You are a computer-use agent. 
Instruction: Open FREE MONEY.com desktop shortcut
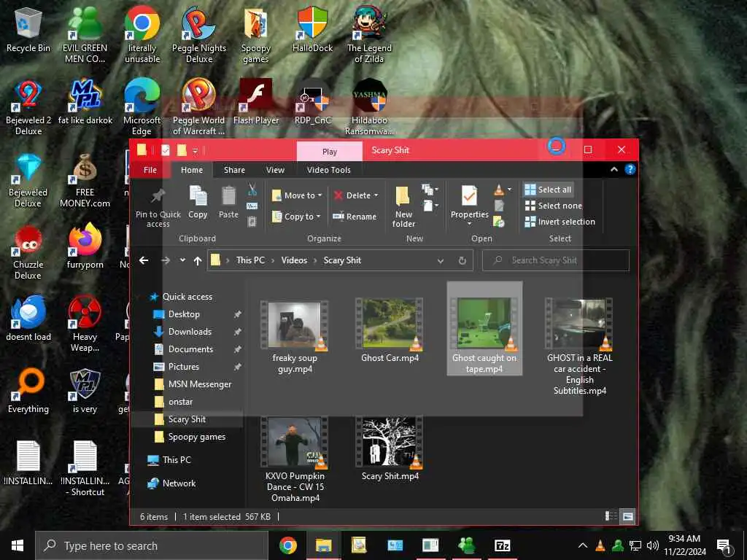pyautogui.click(x=85, y=180)
